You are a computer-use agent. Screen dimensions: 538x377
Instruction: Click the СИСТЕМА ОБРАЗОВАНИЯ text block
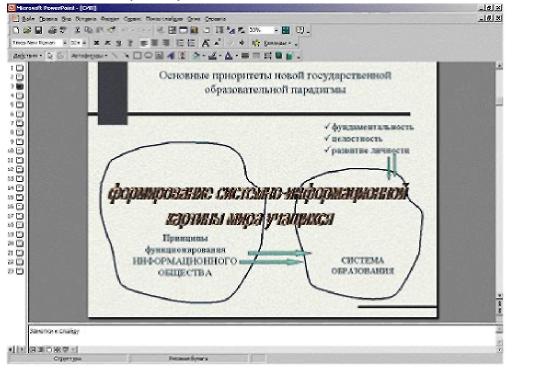tap(362, 266)
